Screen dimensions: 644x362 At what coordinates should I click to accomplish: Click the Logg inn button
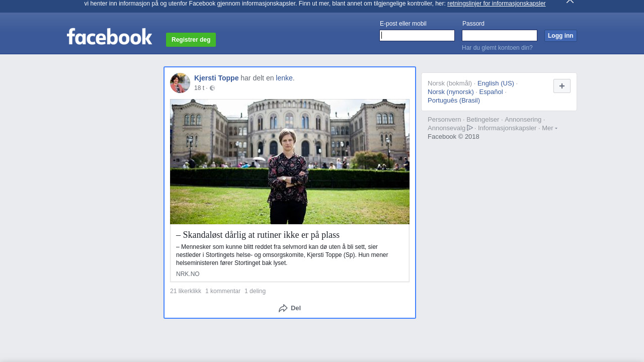tap(560, 36)
